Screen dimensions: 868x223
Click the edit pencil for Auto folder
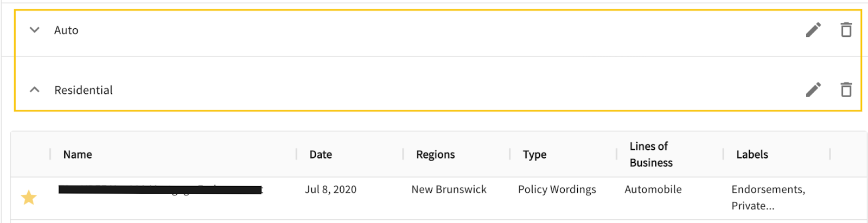pos(813,30)
